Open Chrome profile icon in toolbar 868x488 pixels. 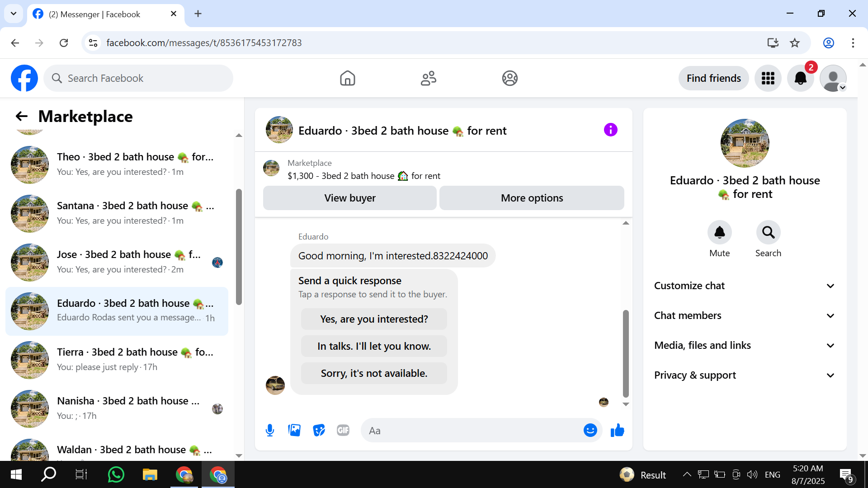[829, 43]
